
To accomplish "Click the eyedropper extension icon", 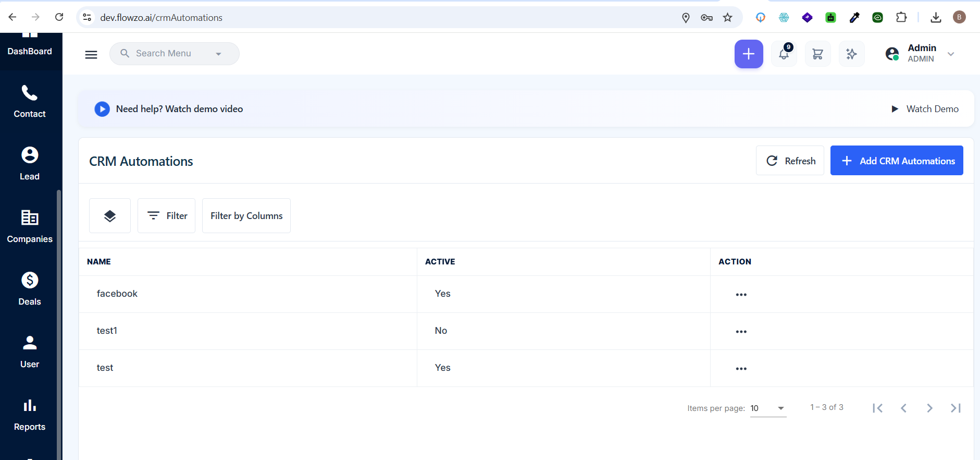I will tap(854, 18).
